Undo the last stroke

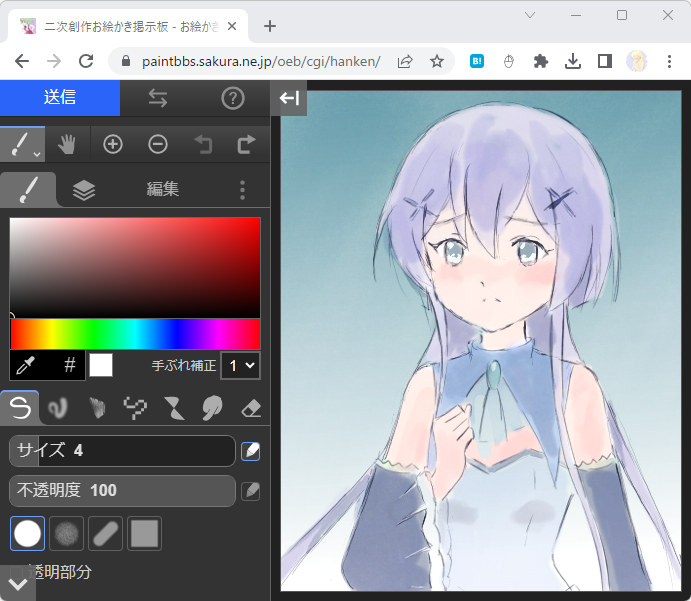coord(203,145)
